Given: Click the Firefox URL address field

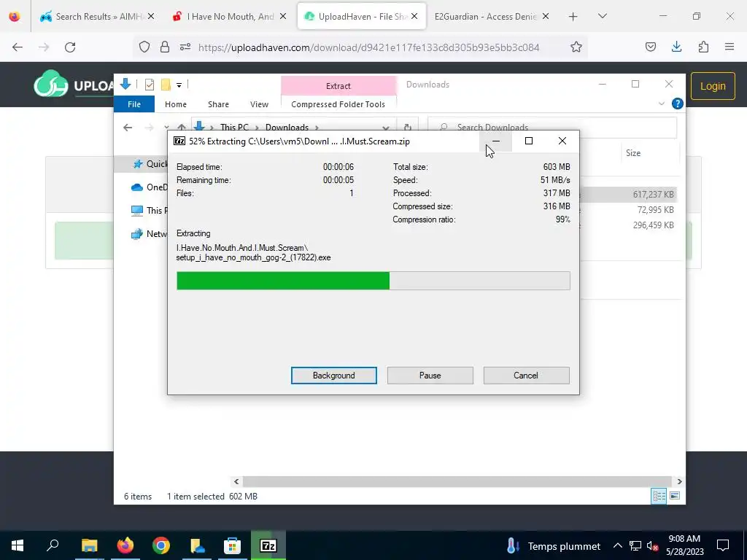Looking at the screenshot, I should 368,47.
